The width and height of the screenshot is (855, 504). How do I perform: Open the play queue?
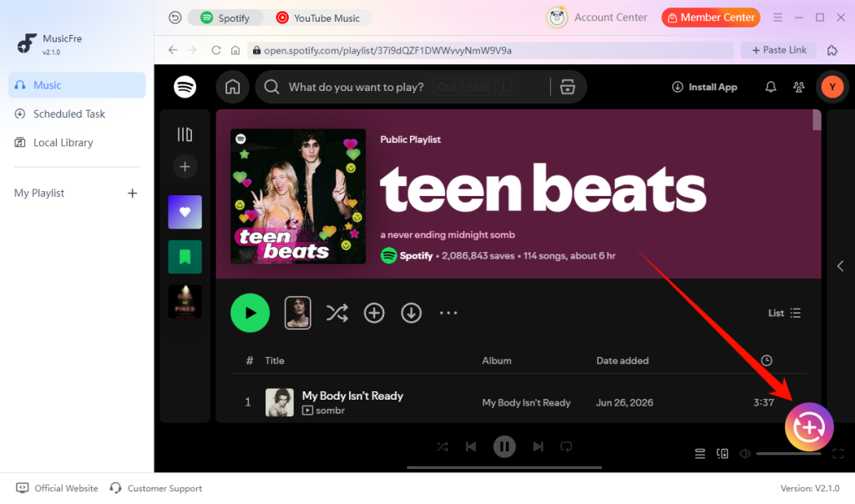click(x=701, y=453)
